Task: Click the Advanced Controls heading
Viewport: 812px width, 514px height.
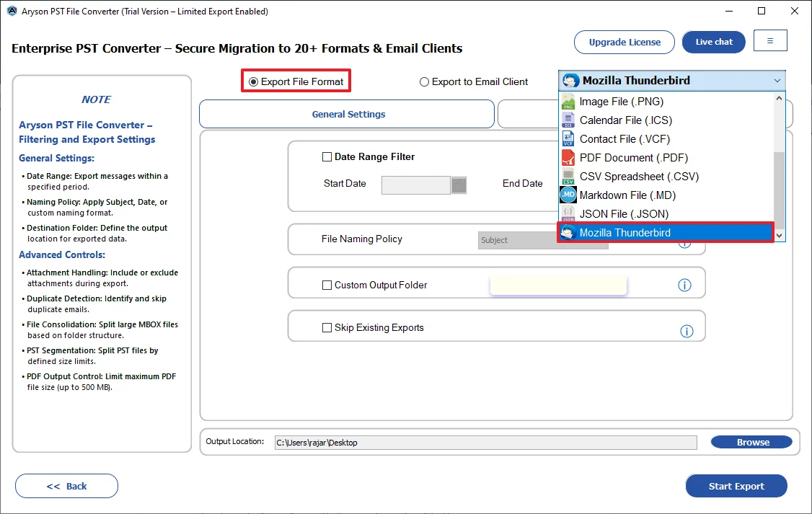Action: coord(62,254)
